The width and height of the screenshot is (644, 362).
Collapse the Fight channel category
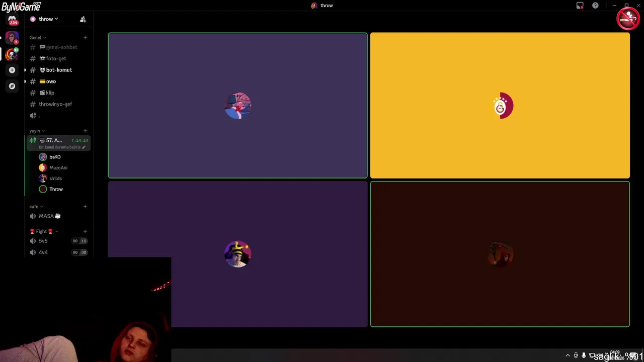(44, 231)
